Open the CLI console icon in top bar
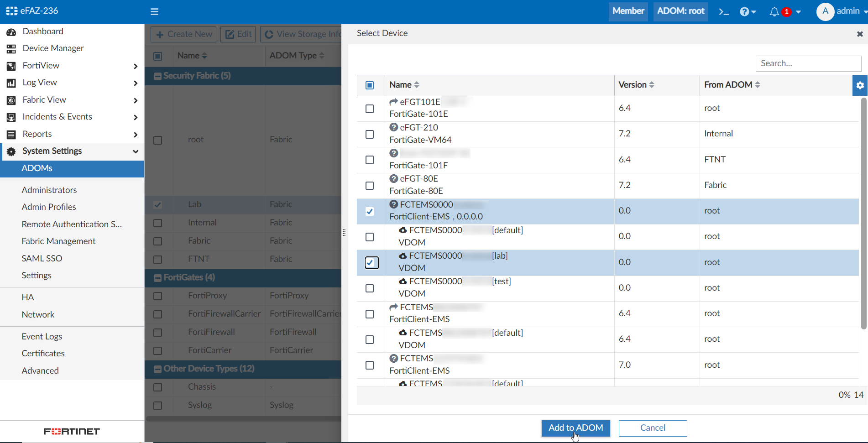This screenshot has height=443, width=868. [723, 11]
